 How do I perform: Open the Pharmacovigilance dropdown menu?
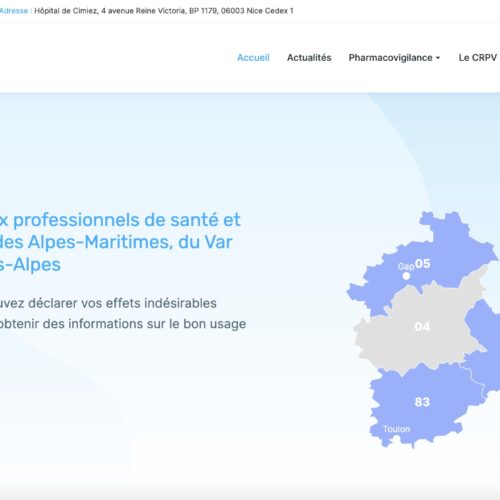tap(394, 58)
